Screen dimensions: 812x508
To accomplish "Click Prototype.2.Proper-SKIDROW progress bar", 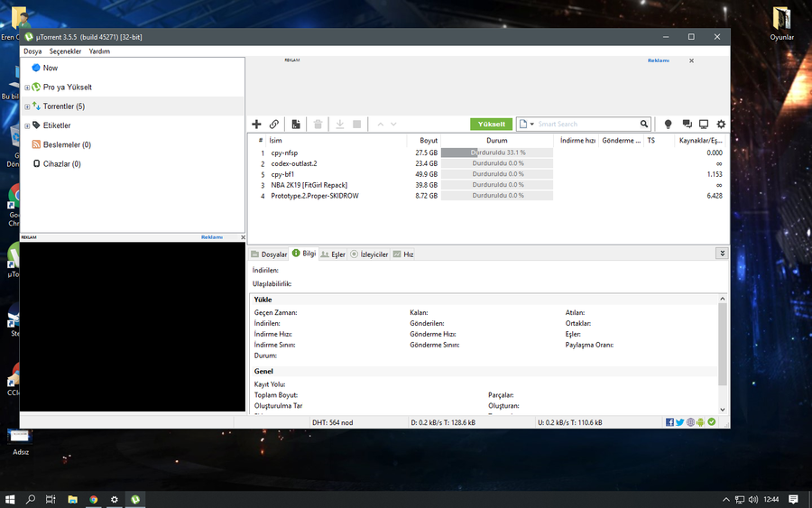I will click(x=496, y=196).
